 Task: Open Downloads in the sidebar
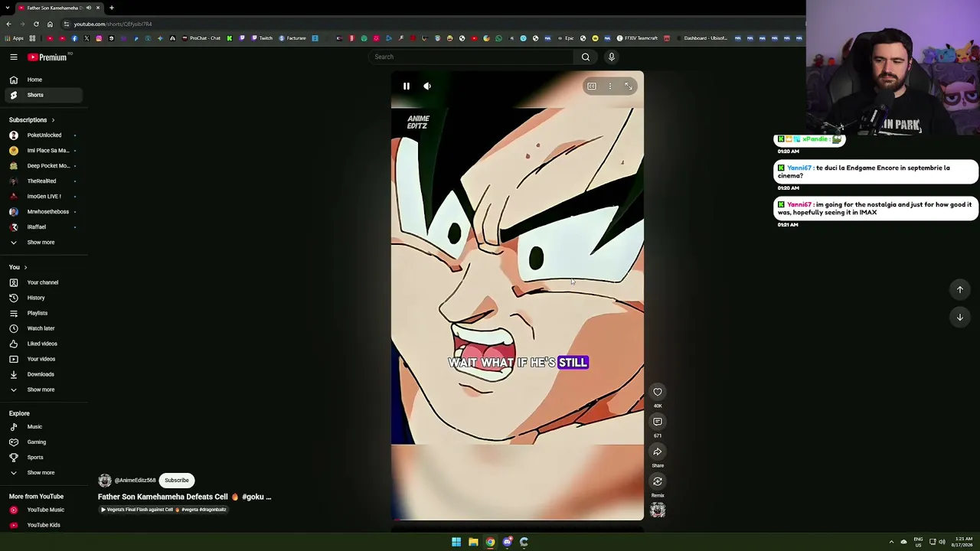tap(43, 374)
